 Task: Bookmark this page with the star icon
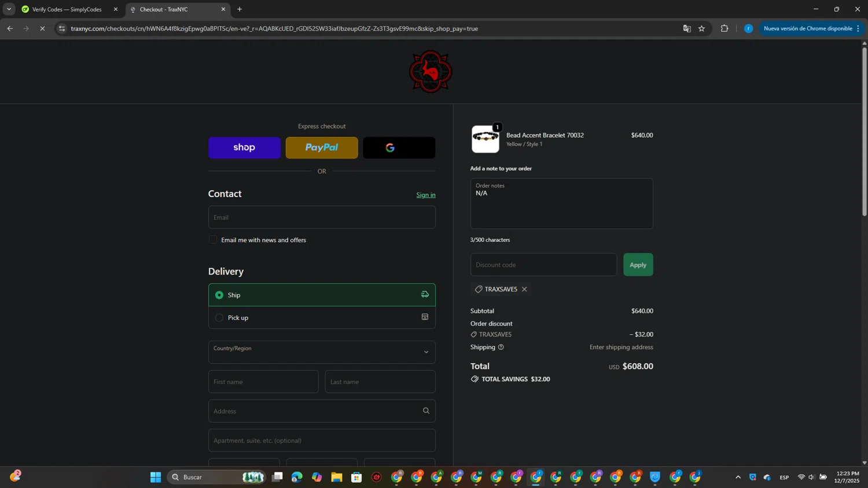point(701,28)
